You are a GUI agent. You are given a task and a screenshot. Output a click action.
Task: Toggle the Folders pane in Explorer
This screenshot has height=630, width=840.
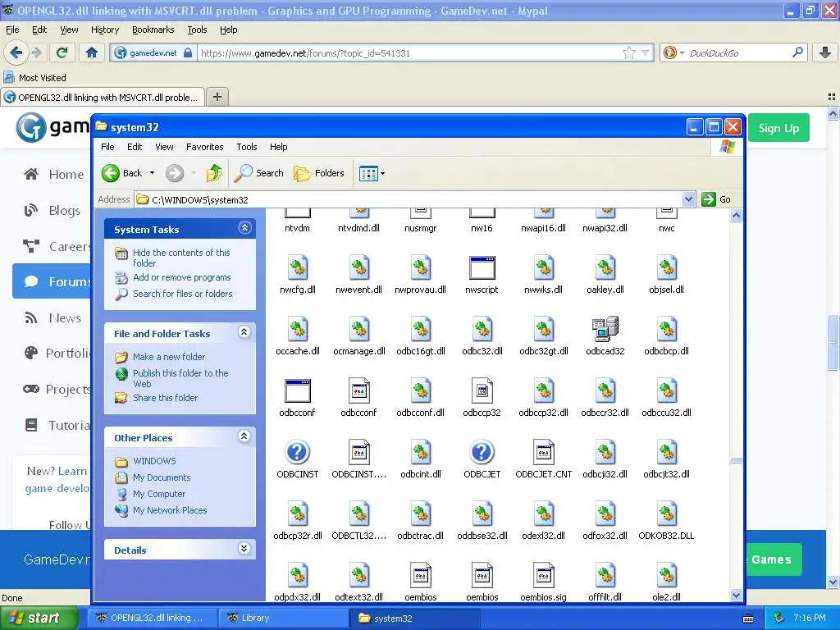tap(319, 173)
